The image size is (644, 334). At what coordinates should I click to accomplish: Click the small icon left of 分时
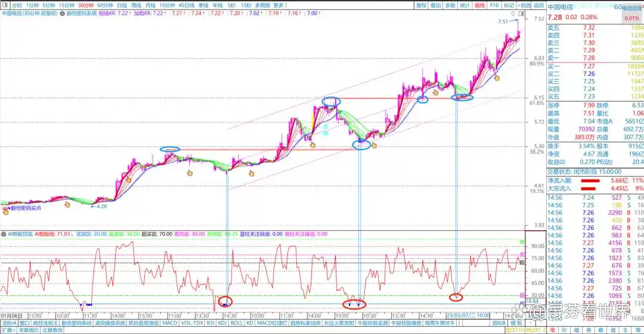[5, 5]
